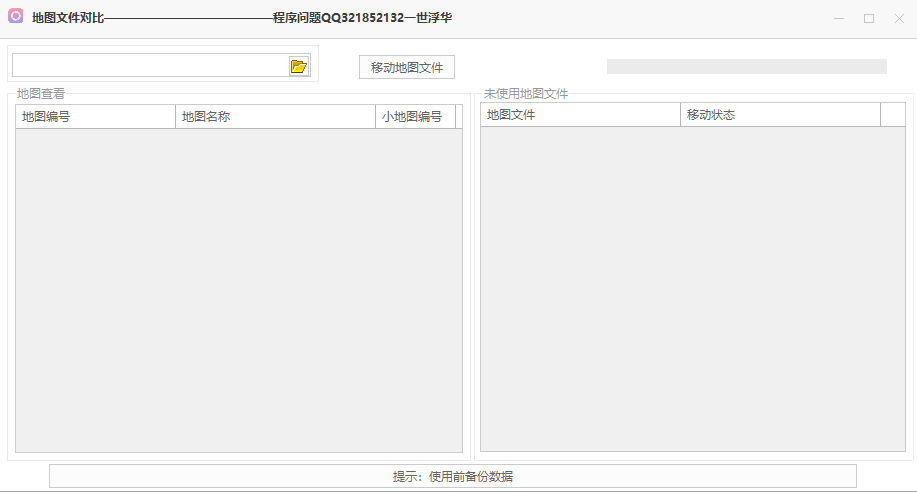This screenshot has width=917, height=492.
Task: Close the 地图文件对比 window
Action: [x=899, y=19]
